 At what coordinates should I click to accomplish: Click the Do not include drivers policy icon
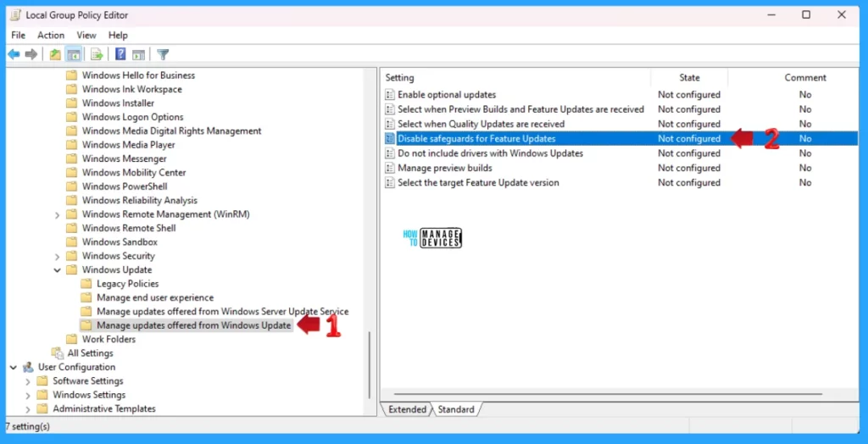click(390, 153)
